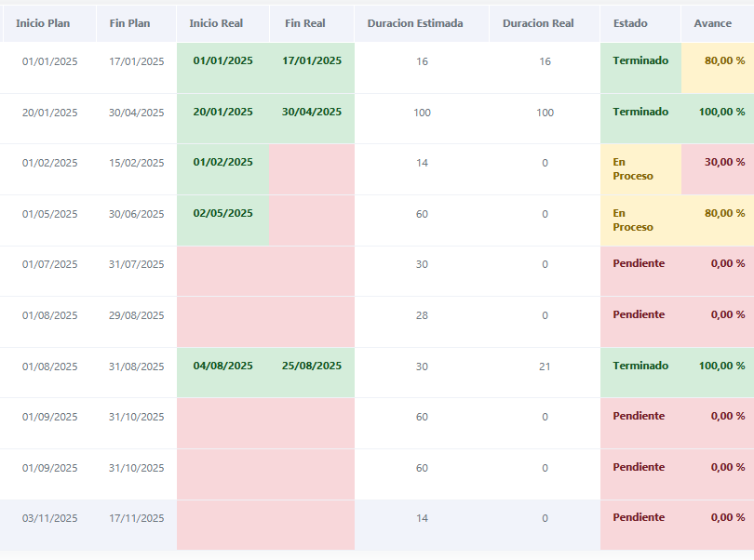Select the 03/11/2025 Inicio Plan cell

pos(50,518)
